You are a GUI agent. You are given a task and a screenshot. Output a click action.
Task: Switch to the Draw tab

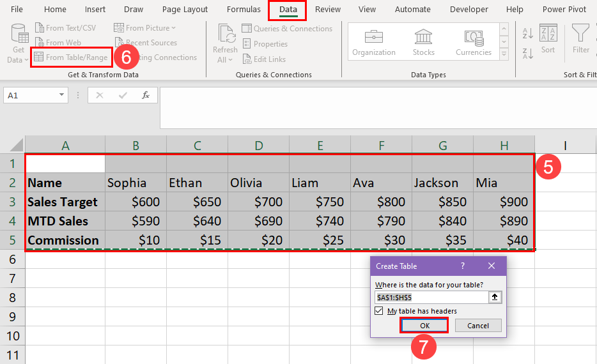click(134, 10)
